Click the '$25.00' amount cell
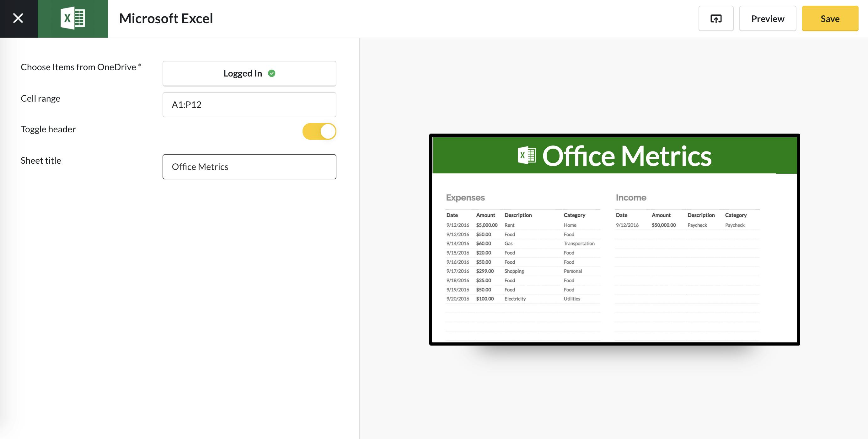The height and width of the screenshot is (439, 868). 483,280
